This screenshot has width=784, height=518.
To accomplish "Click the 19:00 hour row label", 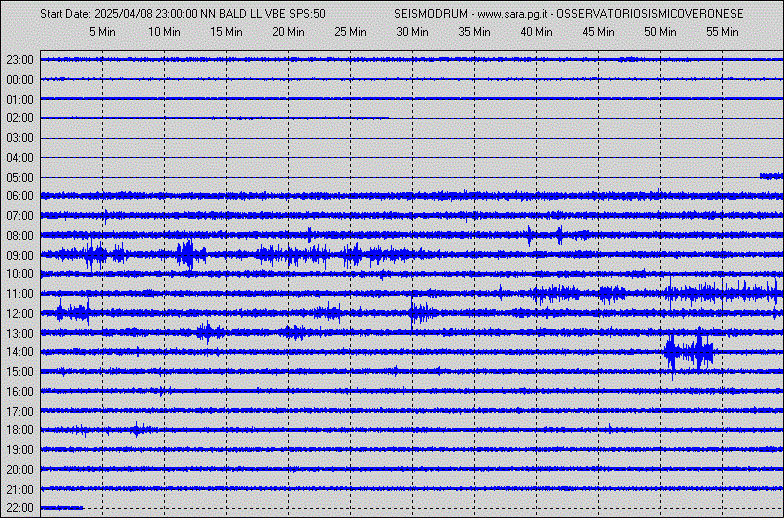I will [20, 450].
